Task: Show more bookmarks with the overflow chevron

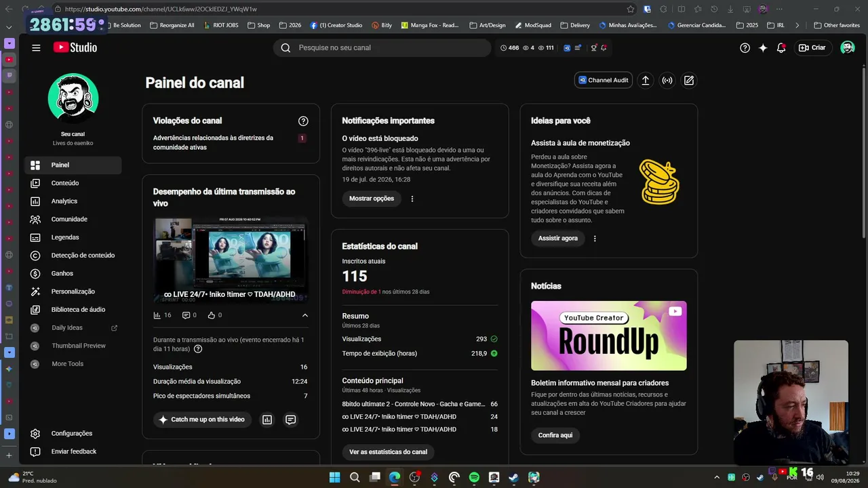Action: [797, 25]
